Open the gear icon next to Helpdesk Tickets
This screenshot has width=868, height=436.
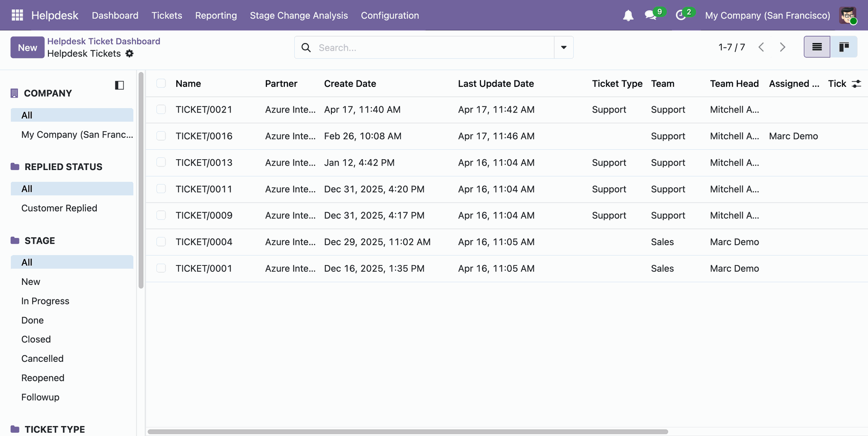(x=130, y=53)
